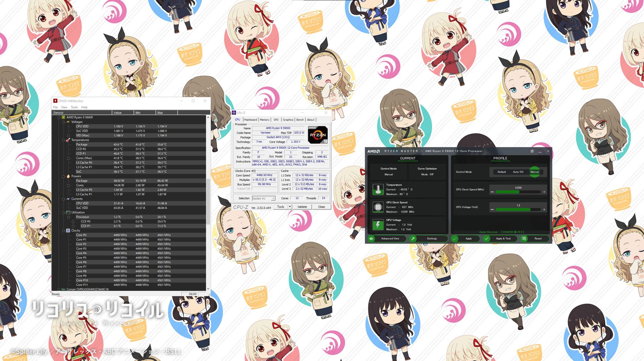Click the Voltages lightning icon in HWMonitor
This screenshot has width=644, height=361.
[x=68, y=122]
